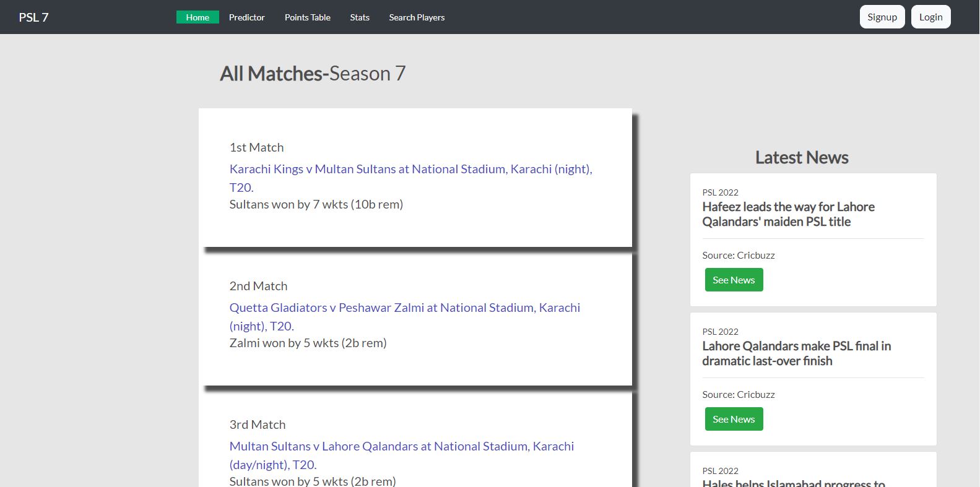See News for the Lahore Qalandars PSL final article

click(734, 419)
